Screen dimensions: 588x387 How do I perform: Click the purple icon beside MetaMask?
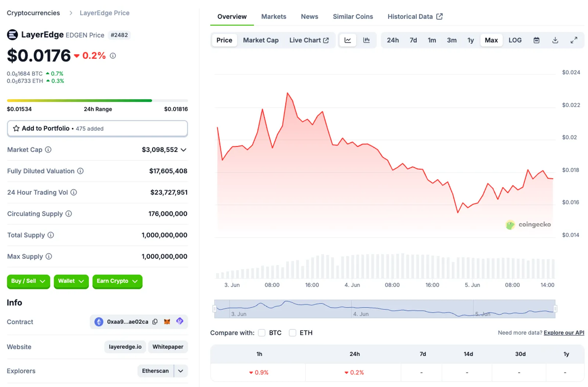tap(180, 321)
